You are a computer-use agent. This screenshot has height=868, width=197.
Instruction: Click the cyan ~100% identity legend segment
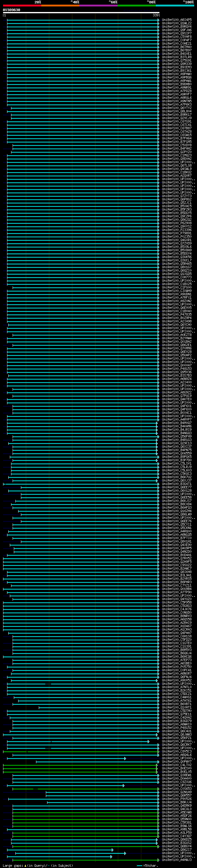tap(175, 6)
